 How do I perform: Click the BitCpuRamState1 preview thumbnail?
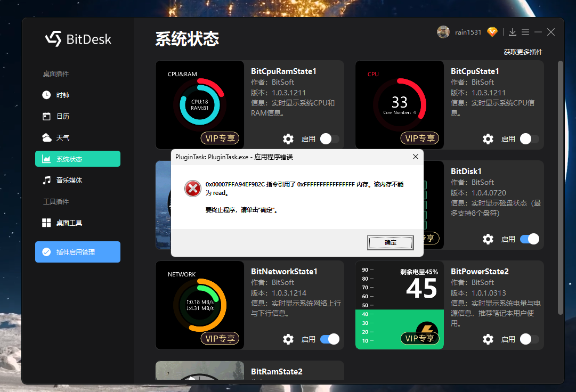(200, 104)
